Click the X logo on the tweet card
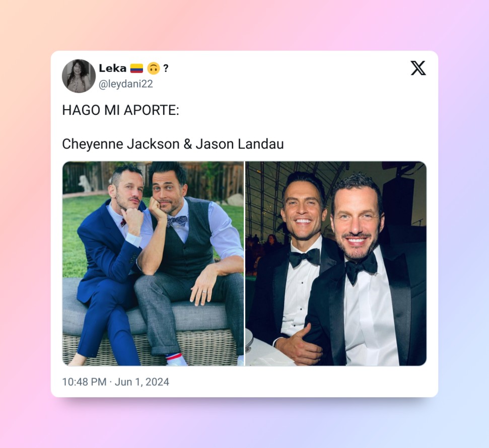This screenshot has height=448, width=489. pos(418,68)
